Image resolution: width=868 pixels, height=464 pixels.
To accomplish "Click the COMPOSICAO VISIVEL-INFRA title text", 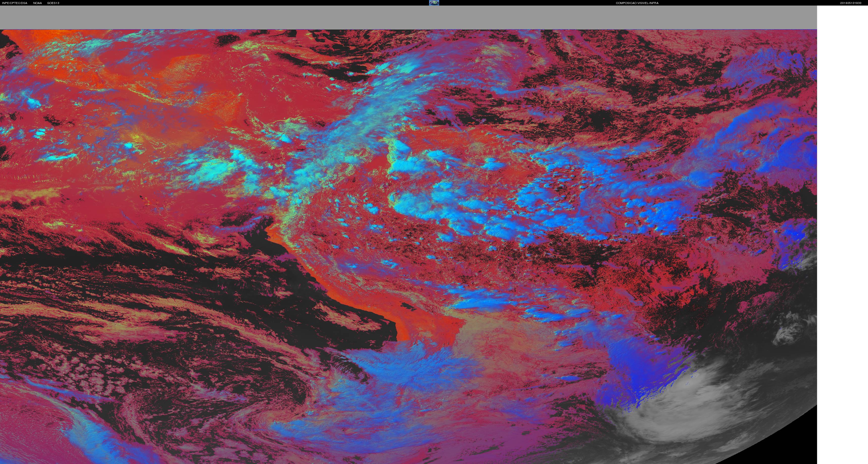I will coord(637,3).
